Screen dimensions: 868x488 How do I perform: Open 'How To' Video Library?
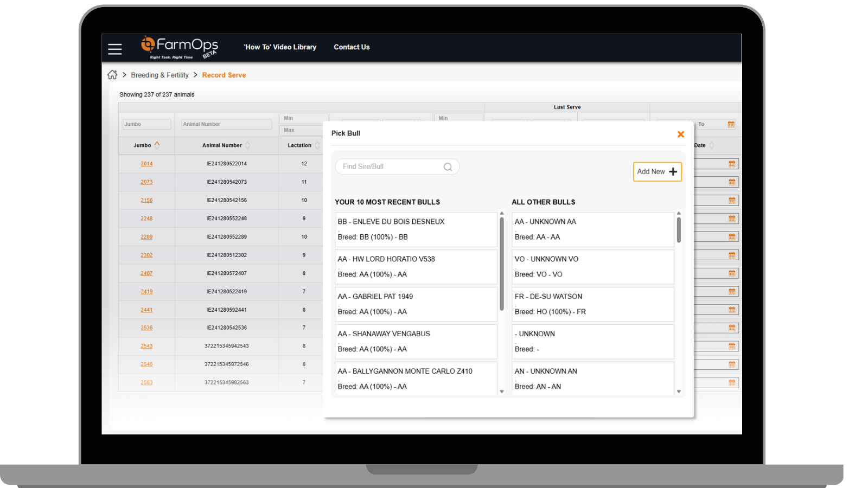(x=280, y=47)
